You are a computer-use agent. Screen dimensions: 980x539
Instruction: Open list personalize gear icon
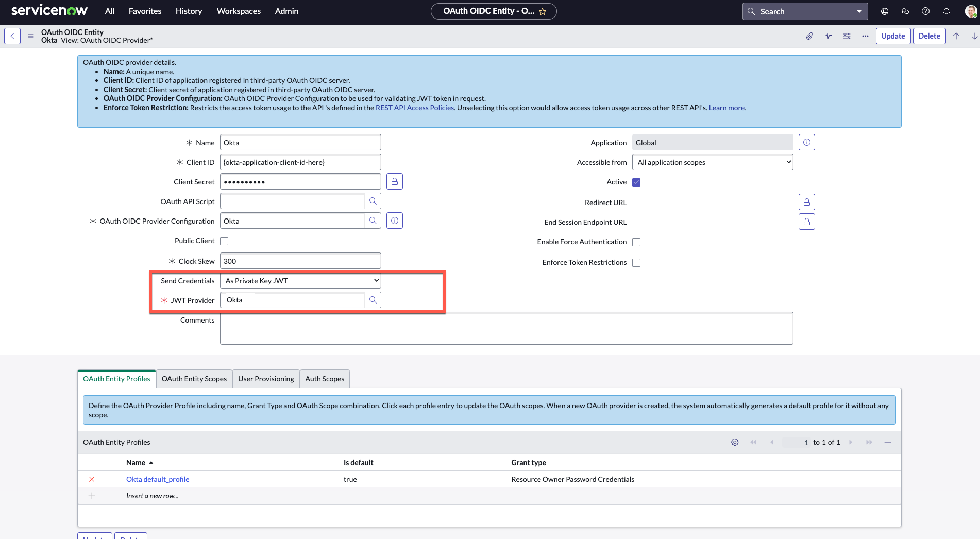(x=735, y=442)
